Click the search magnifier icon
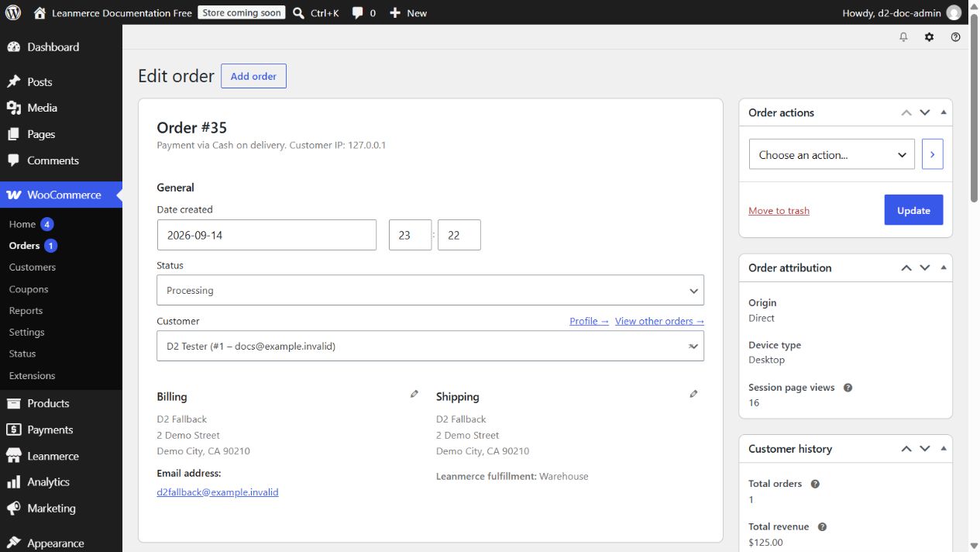Viewport: 980px width, 552px height. 299,12
